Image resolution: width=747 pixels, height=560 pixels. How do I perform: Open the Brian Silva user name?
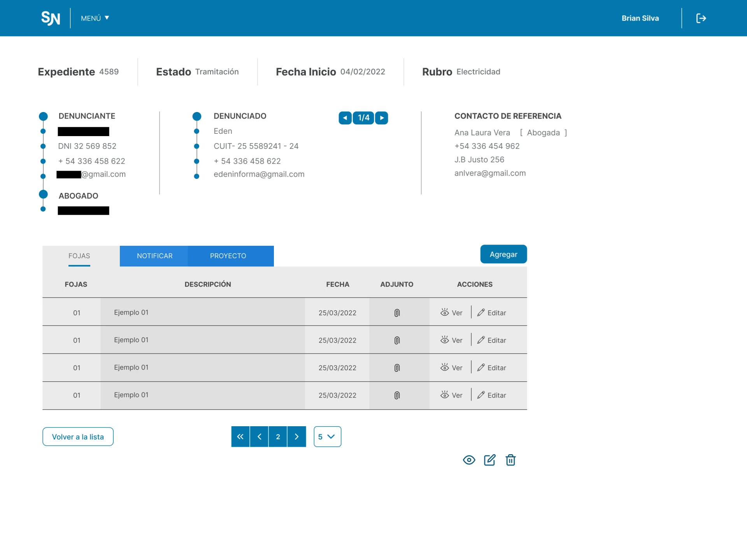click(x=640, y=18)
